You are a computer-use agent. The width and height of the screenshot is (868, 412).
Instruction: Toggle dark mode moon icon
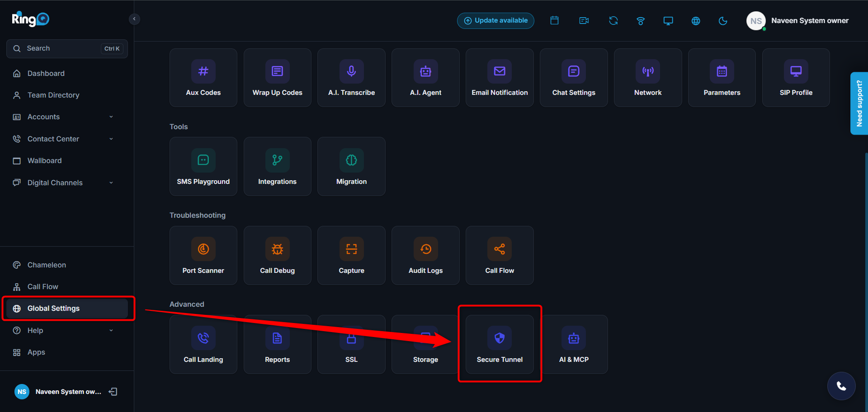coord(723,21)
